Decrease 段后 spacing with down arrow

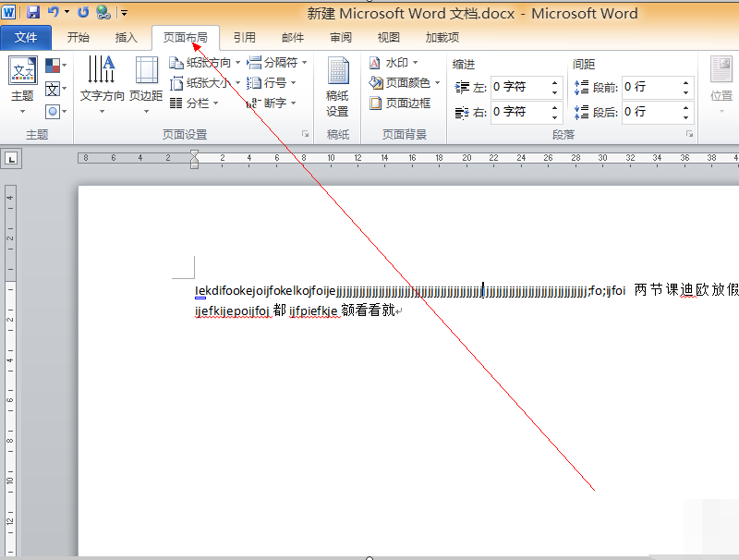click(x=685, y=118)
